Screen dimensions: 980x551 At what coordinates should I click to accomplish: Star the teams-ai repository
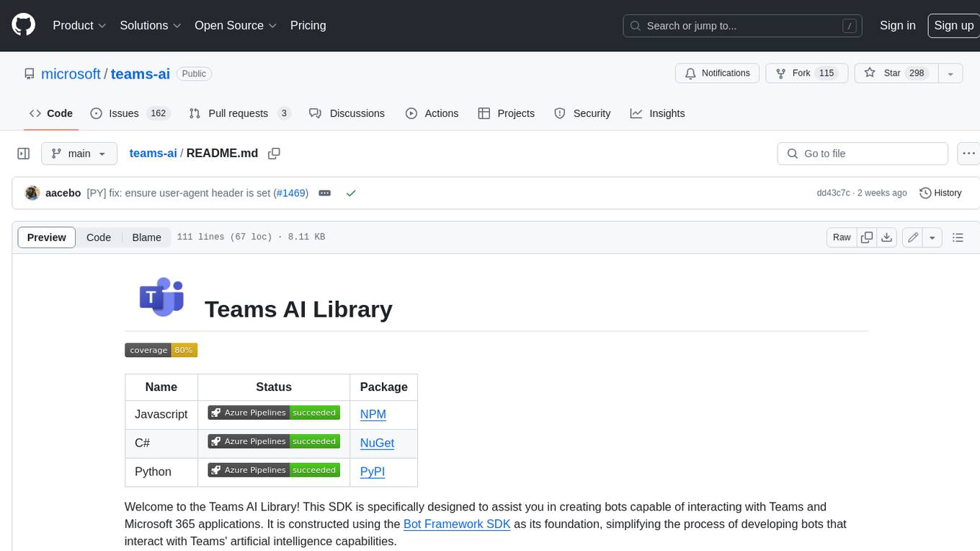(896, 74)
